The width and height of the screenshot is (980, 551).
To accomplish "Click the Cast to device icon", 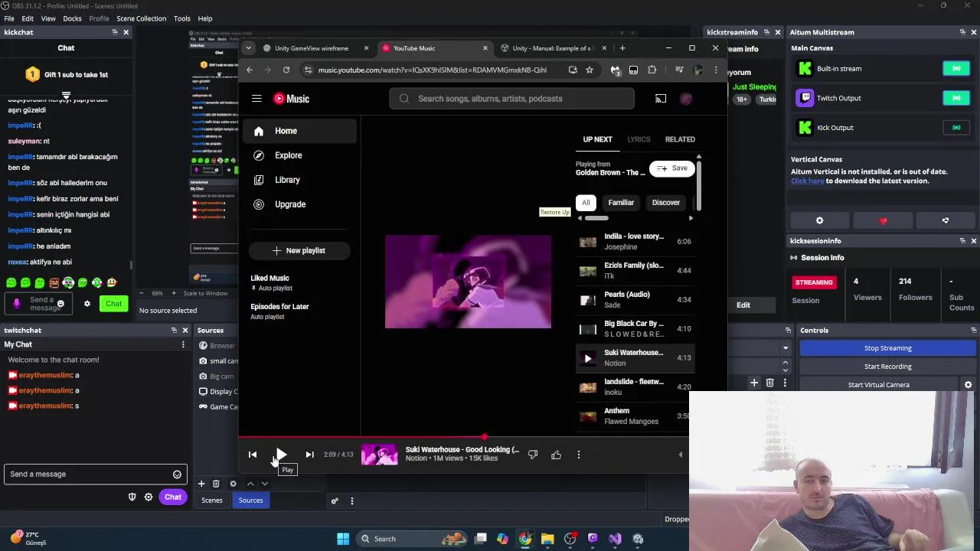I will point(661,99).
